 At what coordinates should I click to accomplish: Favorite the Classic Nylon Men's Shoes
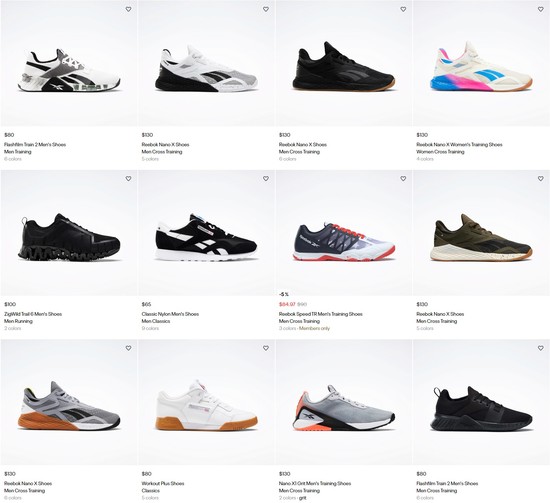(x=266, y=179)
